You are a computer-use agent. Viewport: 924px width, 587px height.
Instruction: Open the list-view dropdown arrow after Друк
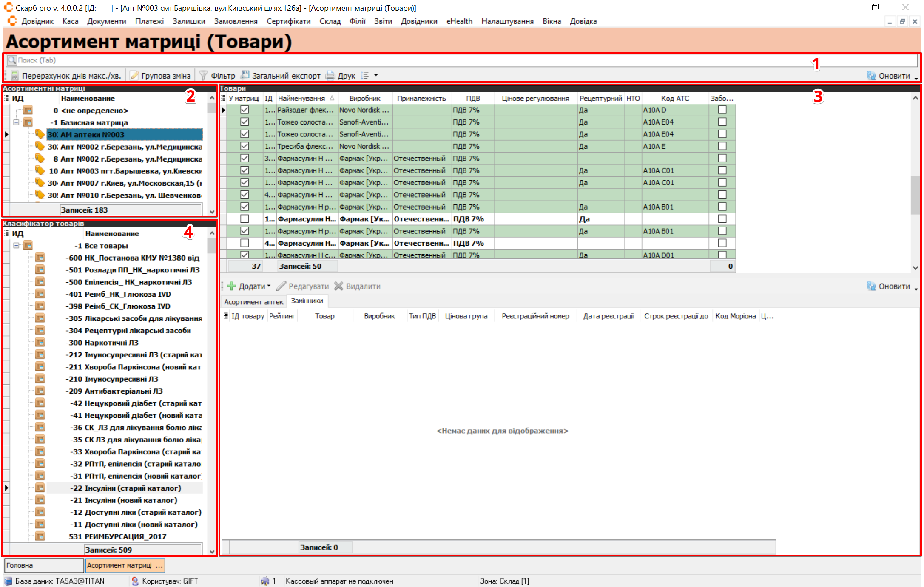click(376, 76)
